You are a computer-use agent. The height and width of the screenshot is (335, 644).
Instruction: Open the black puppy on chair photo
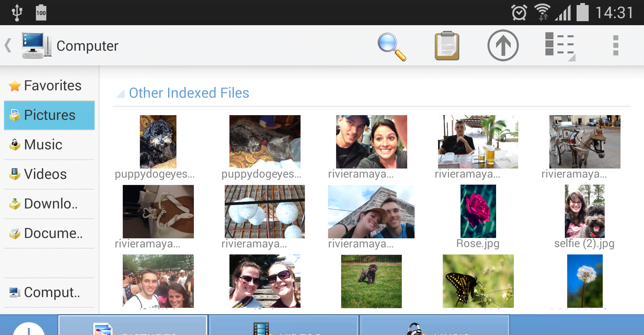[158, 142]
